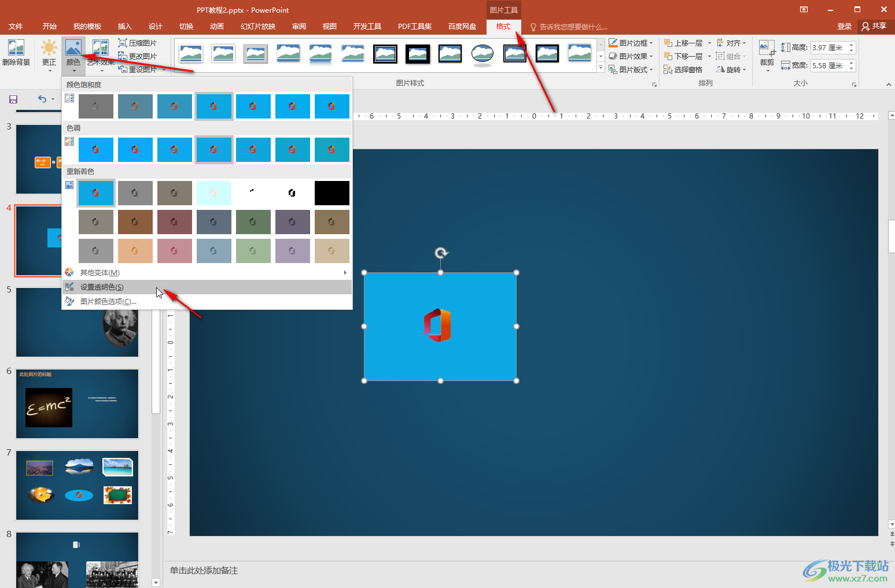Click the notes area placeholder text
The image size is (895, 588).
click(204, 571)
